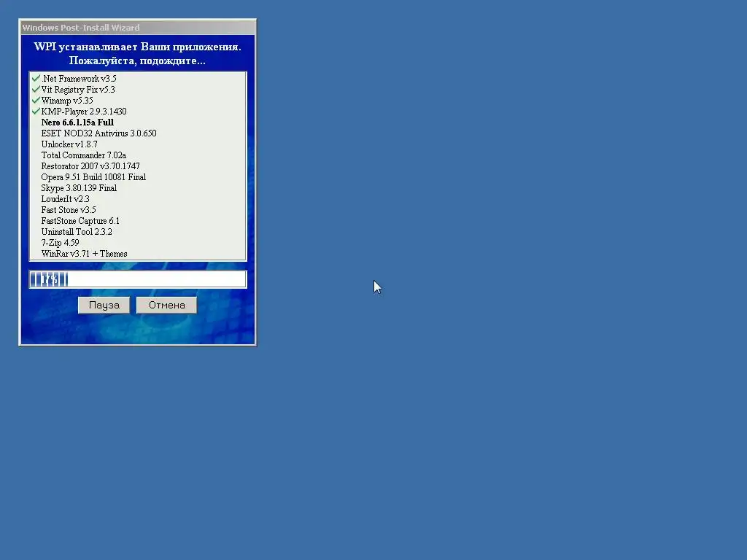Viewport: 747px width, 560px height.
Task: Select the .Net Framework v3.5 entry
Action: coord(79,79)
